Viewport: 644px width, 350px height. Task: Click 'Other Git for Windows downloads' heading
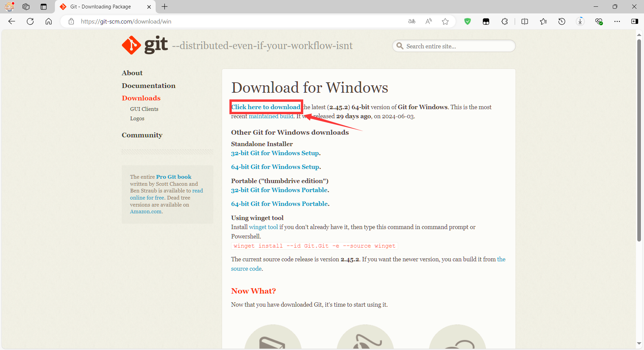tap(290, 132)
